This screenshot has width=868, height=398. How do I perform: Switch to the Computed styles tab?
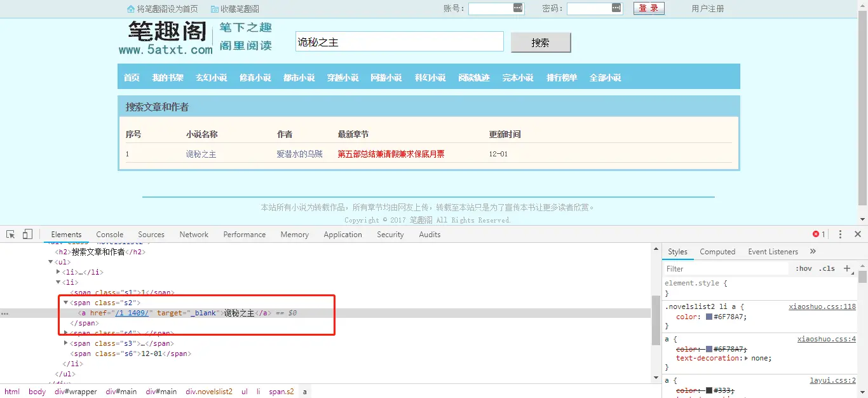click(717, 251)
